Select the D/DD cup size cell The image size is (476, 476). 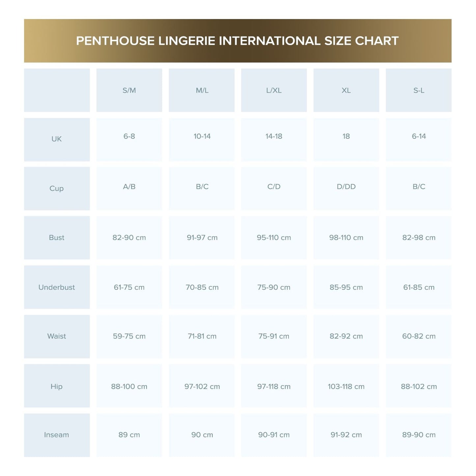pos(346,187)
